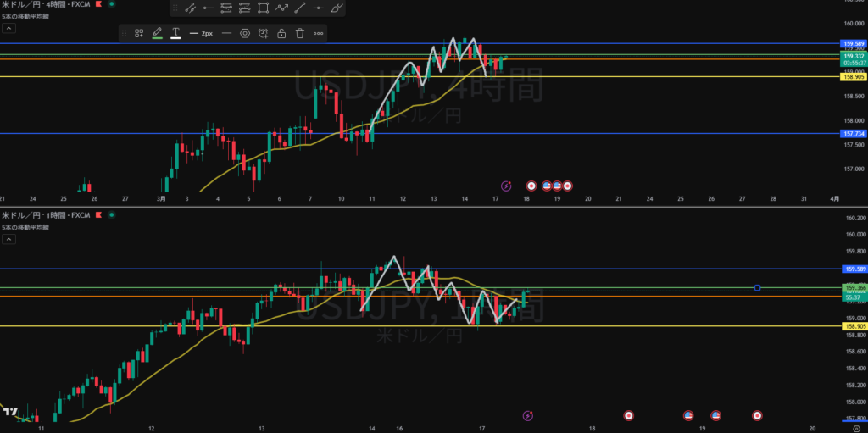Open the drawing templates menu
This screenshot has width=868, height=433.
[139, 33]
